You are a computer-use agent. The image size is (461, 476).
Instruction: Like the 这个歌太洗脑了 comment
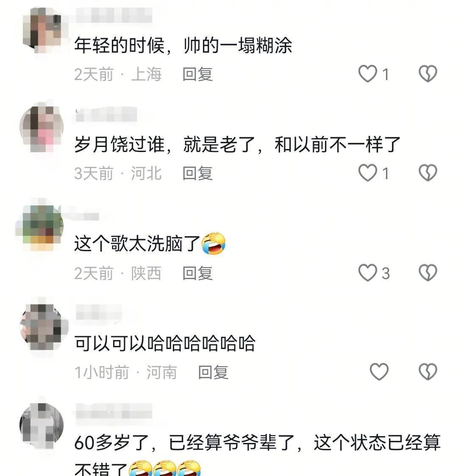point(367,273)
